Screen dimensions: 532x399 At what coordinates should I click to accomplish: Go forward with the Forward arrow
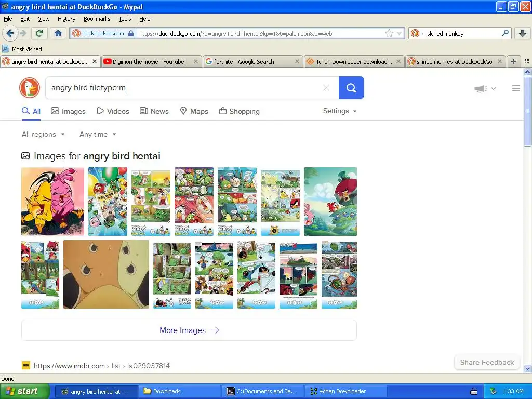tap(23, 33)
